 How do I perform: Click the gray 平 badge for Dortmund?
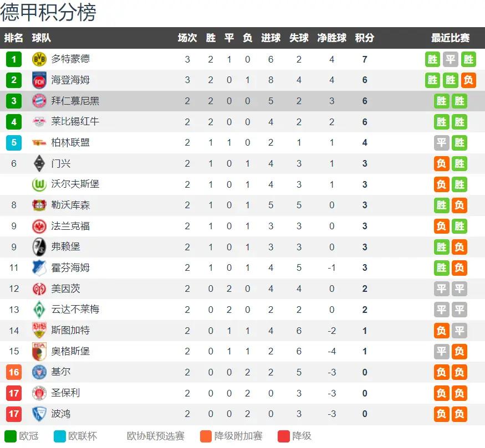click(x=450, y=59)
